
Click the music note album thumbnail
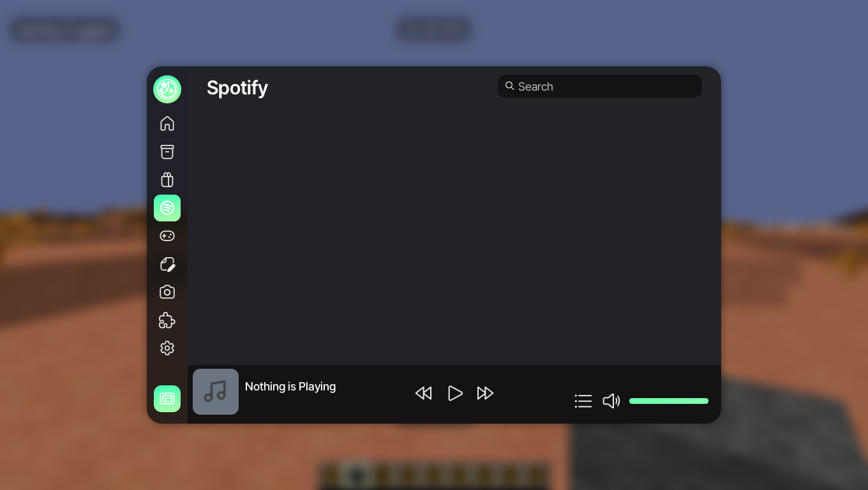[216, 392]
